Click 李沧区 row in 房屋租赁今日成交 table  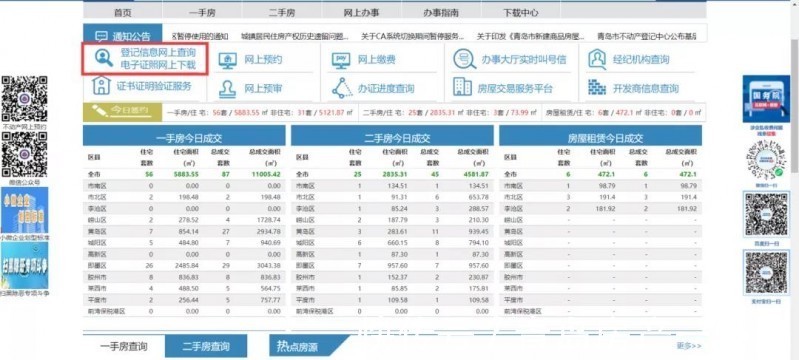pos(601,209)
